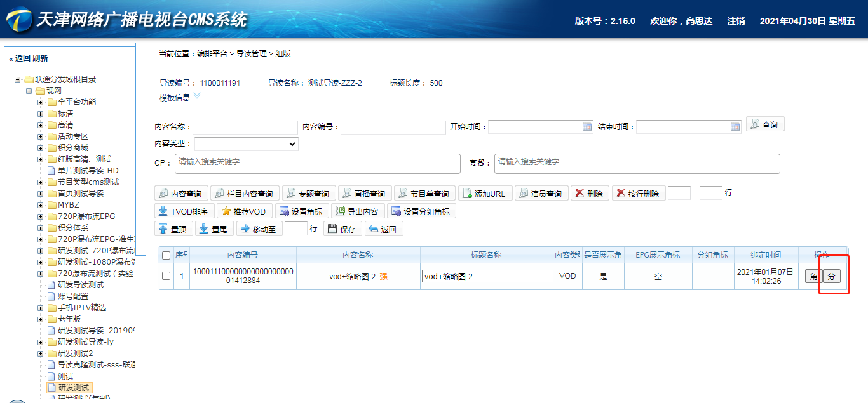Click 按行删除 button

pyautogui.click(x=639, y=194)
